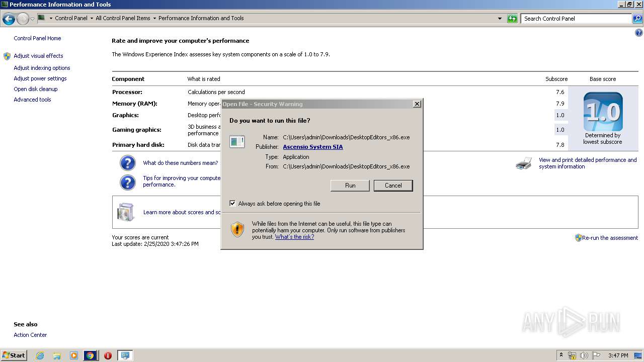Screen dimensions: 644x362
Task: Click the All Control Panel Items breadcrumb
Action: [x=123, y=18]
